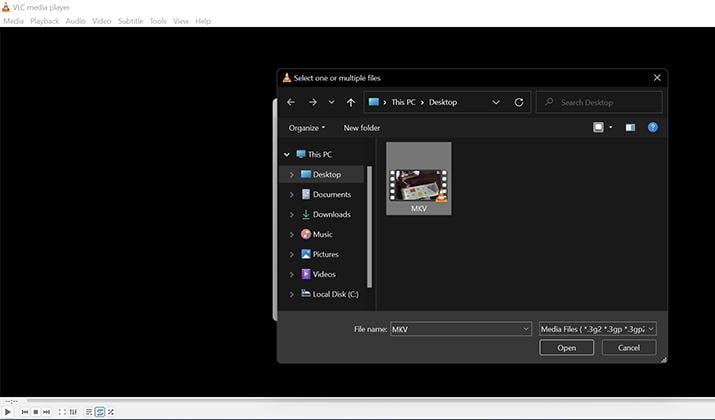This screenshot has width=715, height=420.
Task: Select Videos in navigation pane
Action: pos(324,275)
